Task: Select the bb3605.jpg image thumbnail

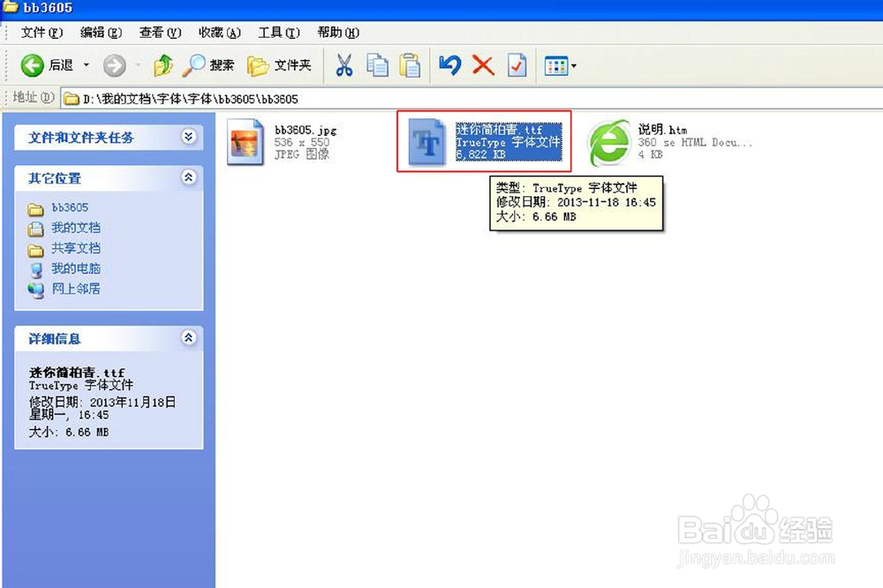Action: pyautogui.click(x=245, y=141)
